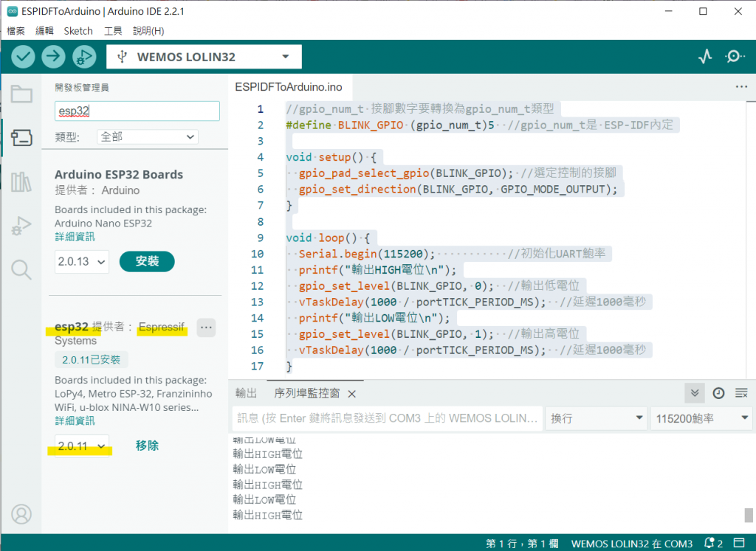The height and width of the screenshot is (551, 756).
Task: Open the 換行 line ending dropdown
Action: pos(597,418)
